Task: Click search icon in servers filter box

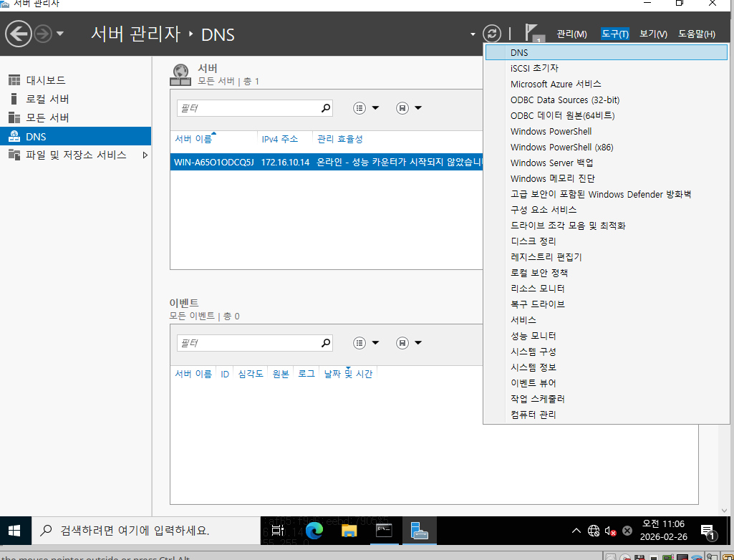Action: [x=326, y=108]
